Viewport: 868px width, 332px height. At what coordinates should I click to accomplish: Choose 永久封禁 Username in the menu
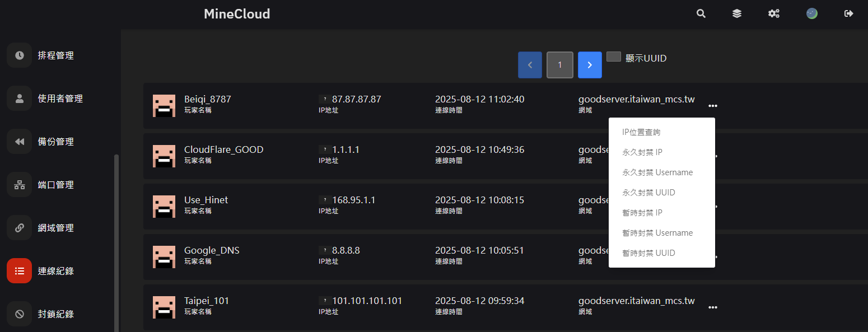pyautogui.click(x=657, y=172)
